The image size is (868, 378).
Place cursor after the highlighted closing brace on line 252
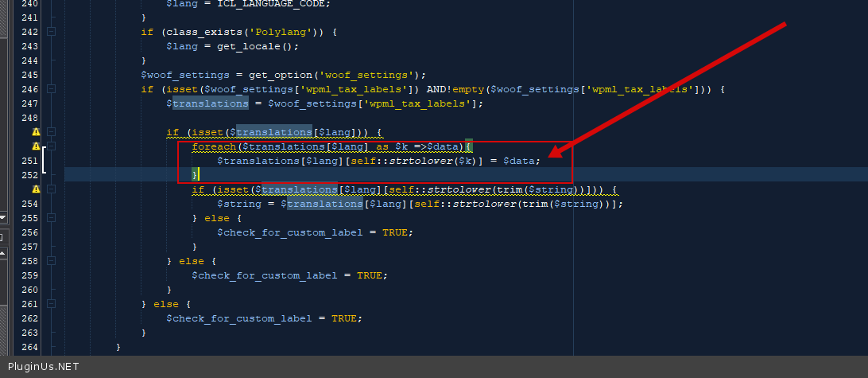click(200, 175)
